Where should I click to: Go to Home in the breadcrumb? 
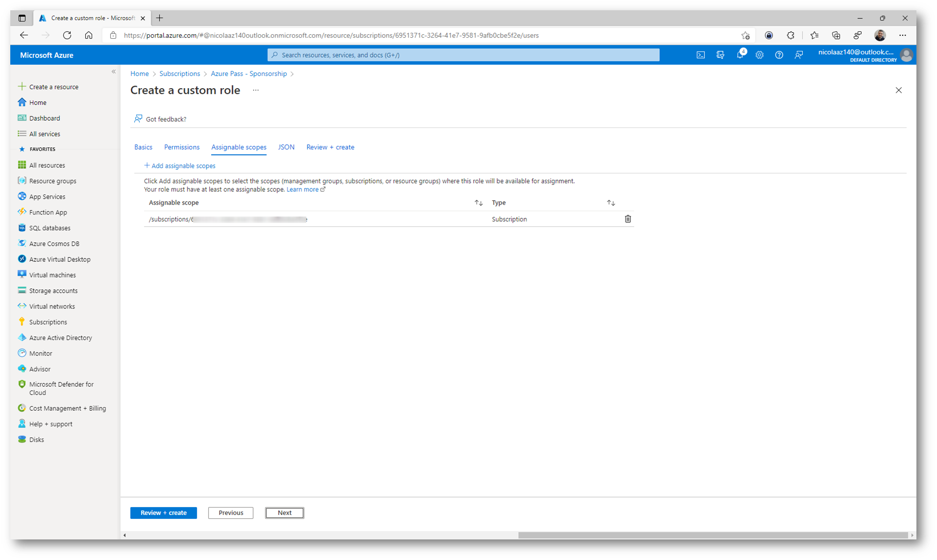[x=140, y=73]
